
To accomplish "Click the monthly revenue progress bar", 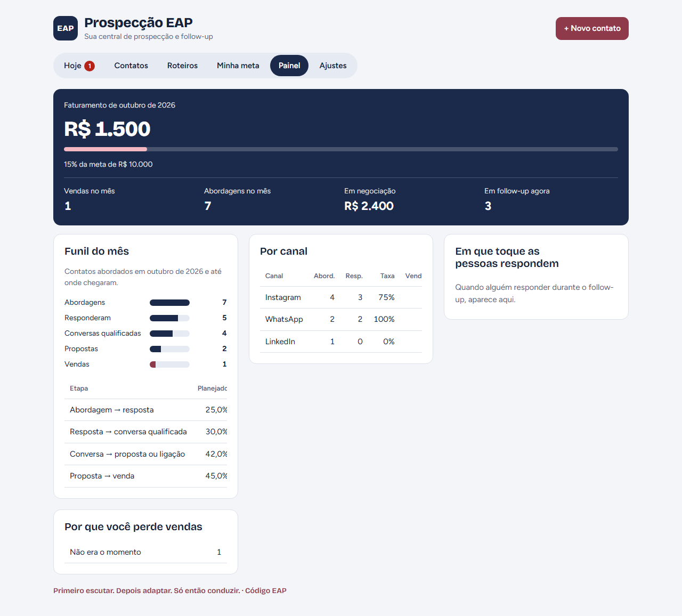I will tap(341, 149).
